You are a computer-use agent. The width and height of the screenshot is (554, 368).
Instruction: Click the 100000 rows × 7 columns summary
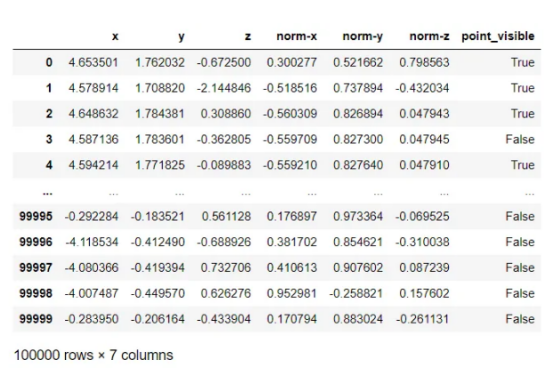(94, 355)
